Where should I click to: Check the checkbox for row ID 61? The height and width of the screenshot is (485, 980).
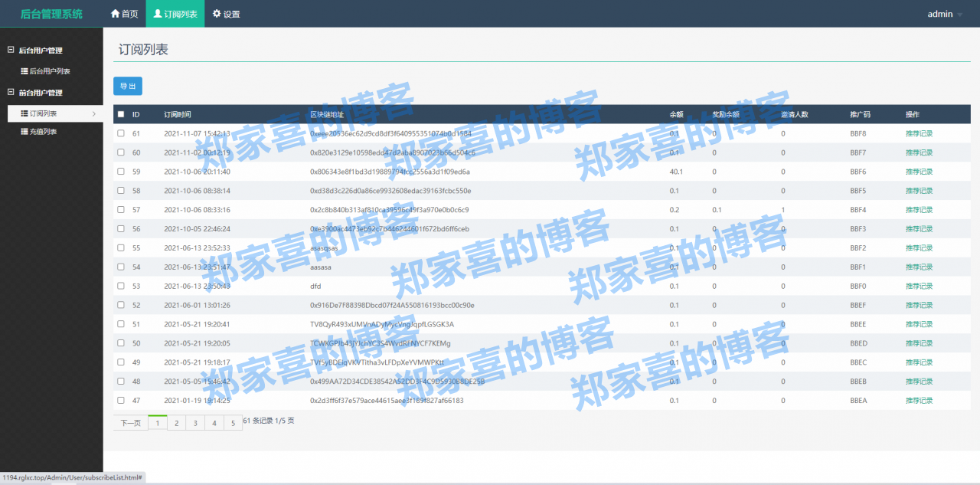click(x=121, y=133)
